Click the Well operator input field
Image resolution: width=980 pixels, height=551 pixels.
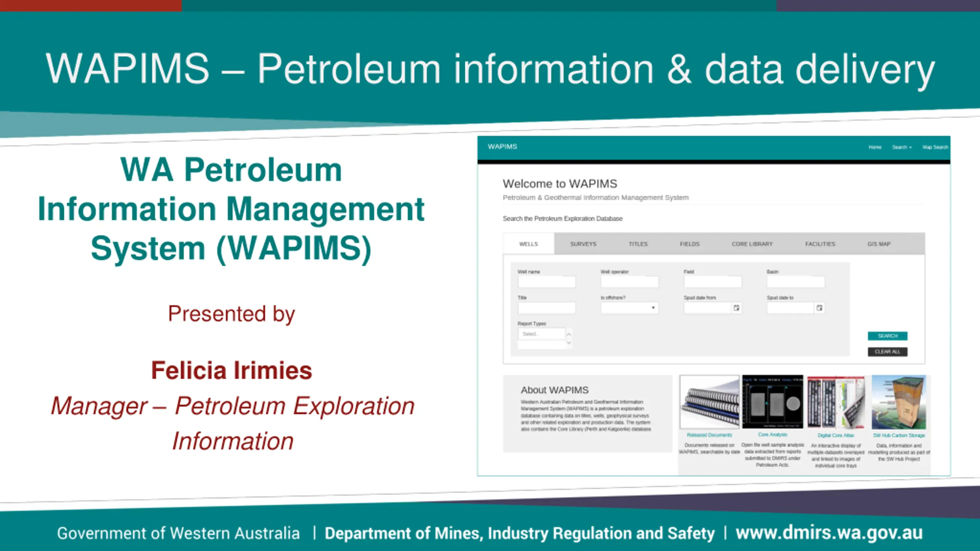point(629,282)
